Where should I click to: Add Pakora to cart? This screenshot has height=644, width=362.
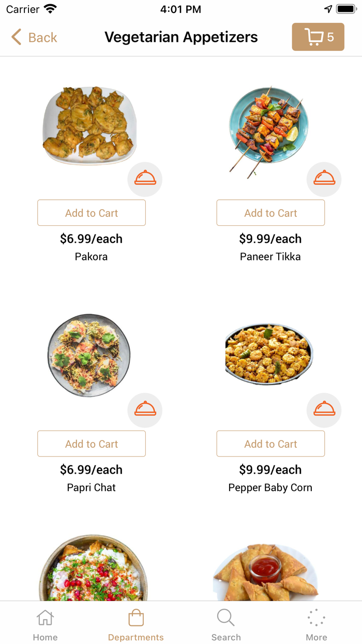(91, 212)
